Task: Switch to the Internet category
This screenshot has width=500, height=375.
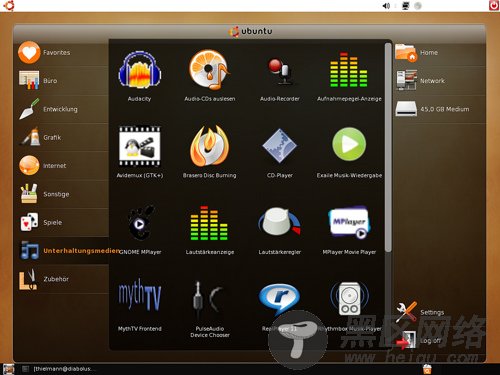Action: pos(62,166)
